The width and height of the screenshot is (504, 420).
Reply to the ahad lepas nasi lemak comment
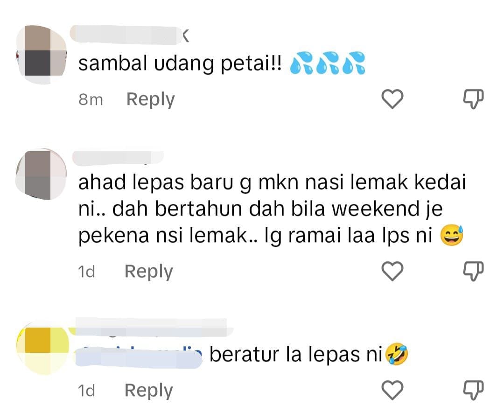(x=149, y=272)
